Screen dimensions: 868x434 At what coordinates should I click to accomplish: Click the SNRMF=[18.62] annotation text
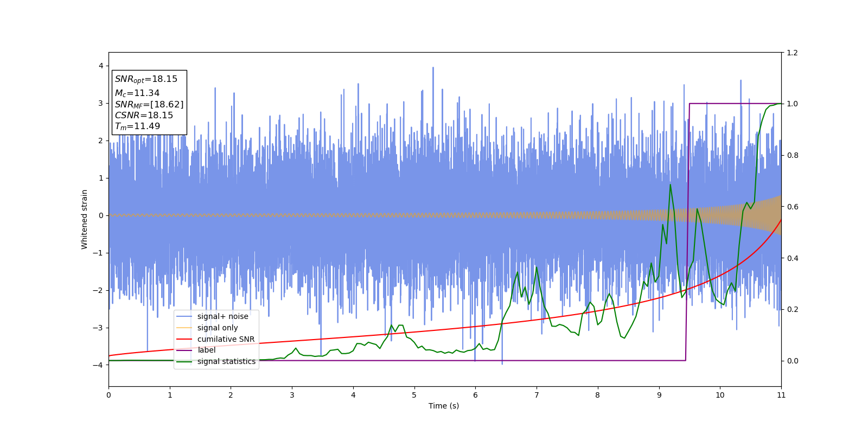coord(149,104)
